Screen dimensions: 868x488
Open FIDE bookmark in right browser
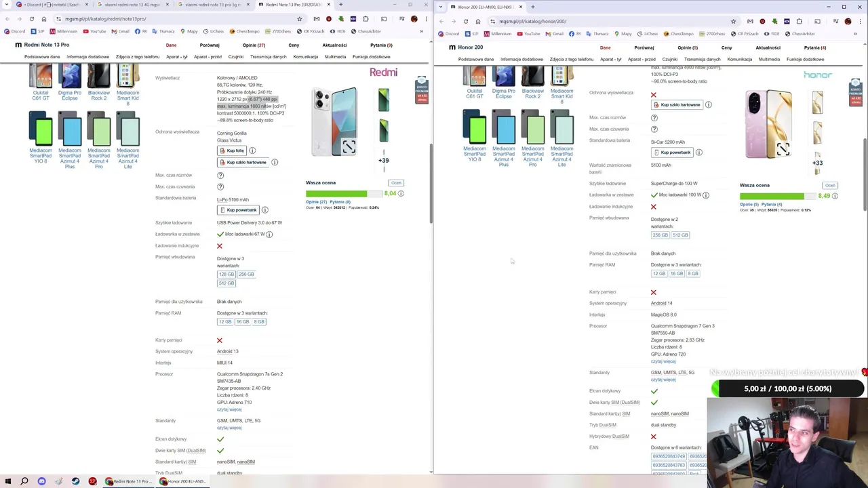(773, 34)
